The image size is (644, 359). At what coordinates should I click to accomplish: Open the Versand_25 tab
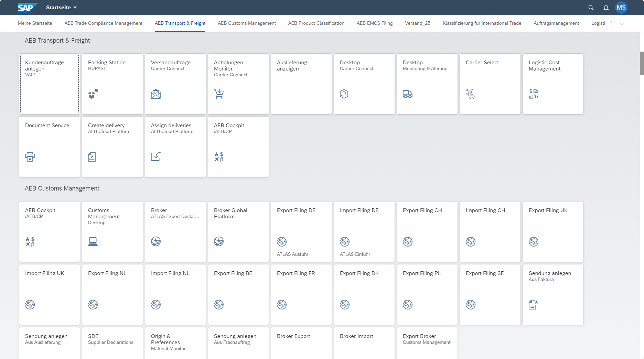click(x=418, y=23)
